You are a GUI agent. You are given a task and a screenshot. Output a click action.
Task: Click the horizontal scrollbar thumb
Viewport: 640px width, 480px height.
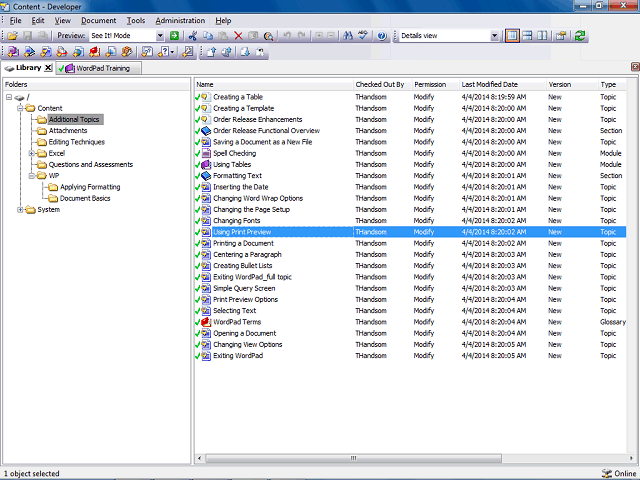353,458
